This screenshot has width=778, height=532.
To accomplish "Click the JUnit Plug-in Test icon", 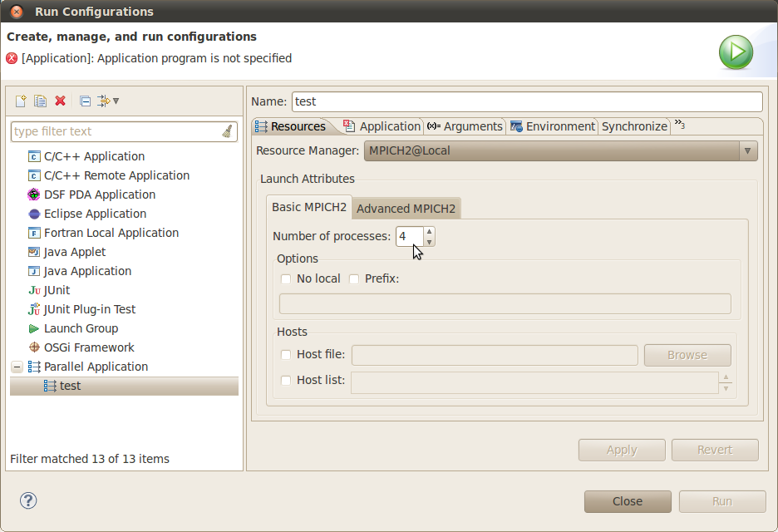I will (x=34, y=309).
